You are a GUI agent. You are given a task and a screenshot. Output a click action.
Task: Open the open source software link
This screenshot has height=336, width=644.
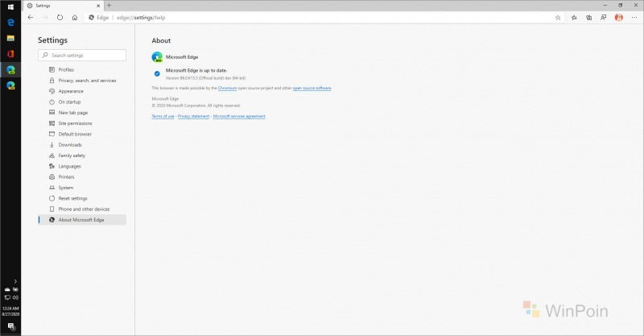pyautogui.click(x=312, y=88)
